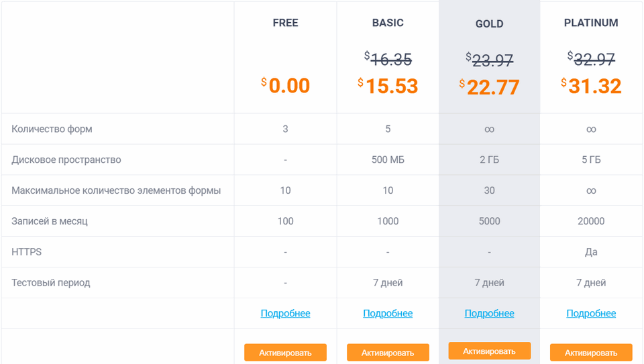Viewport: 644px width, 364px height.
Task: Select the GOLD plan heading
Action: (x=489, y=24)
